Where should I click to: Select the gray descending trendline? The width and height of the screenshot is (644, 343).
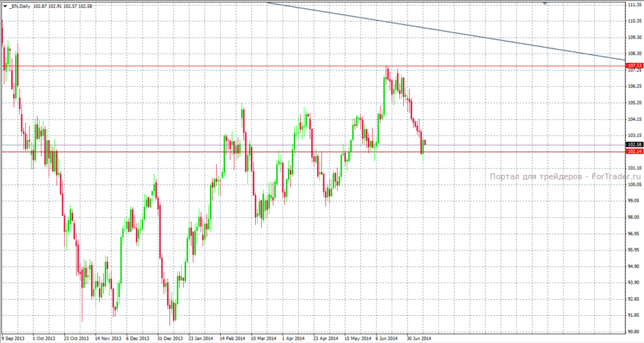click(446, 31)
